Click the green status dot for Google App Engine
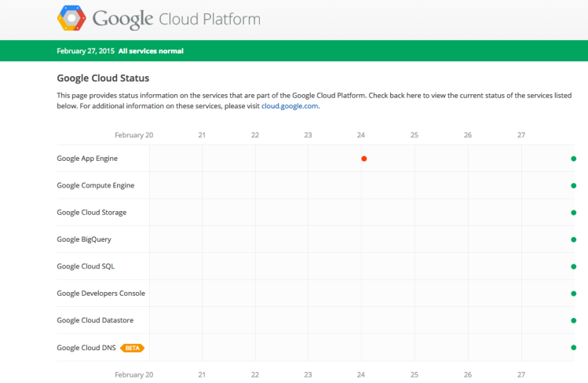Viewport: 588px width, 383px height. (573, 159)
